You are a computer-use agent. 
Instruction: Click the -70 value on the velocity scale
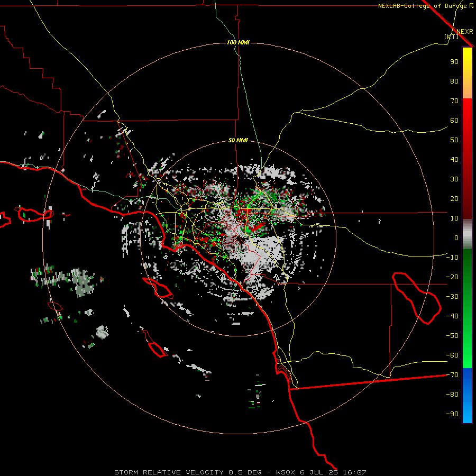pos(452,375)
